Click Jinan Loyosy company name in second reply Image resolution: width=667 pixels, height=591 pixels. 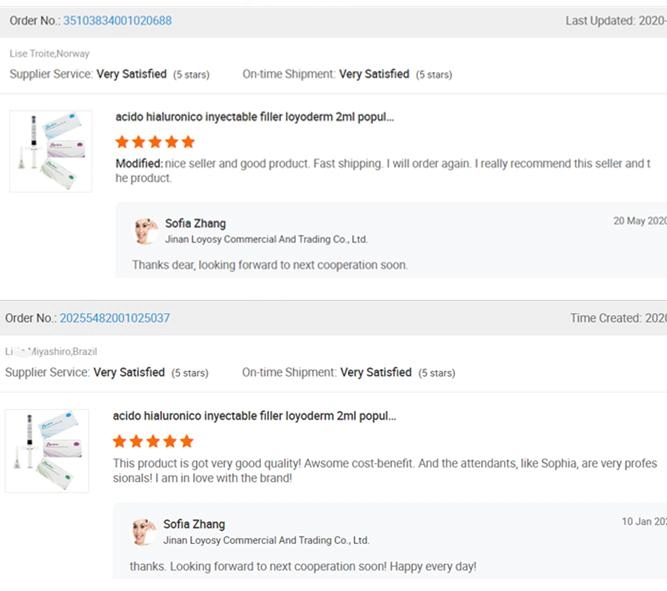pyautogui.click(x=266, y=540)
